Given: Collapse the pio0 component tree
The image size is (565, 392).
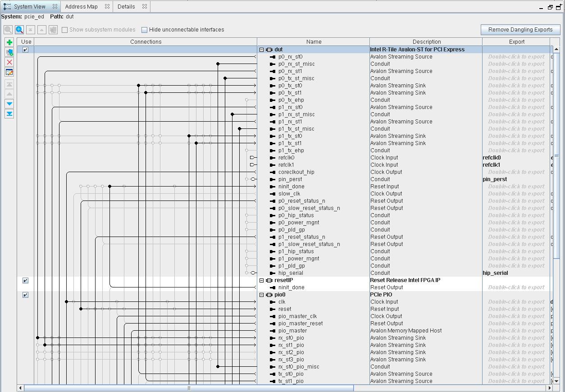Looking at the screenshot, I should [x=261, y=295].
